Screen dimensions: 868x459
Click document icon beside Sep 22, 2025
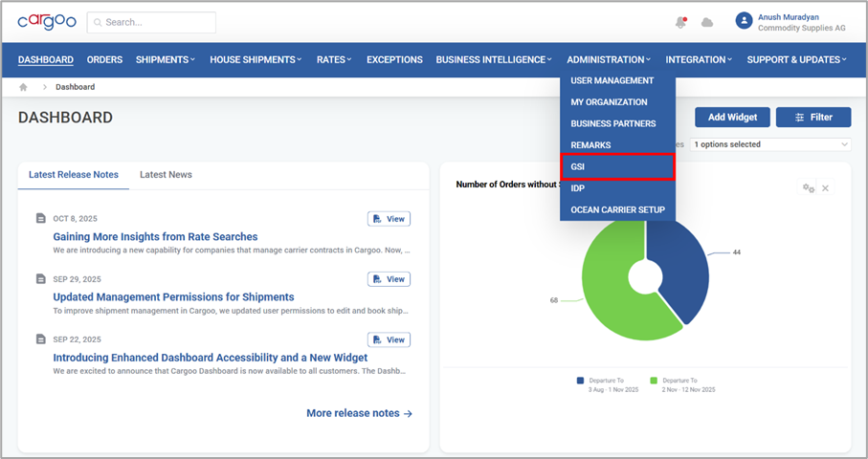coord(40,339)
